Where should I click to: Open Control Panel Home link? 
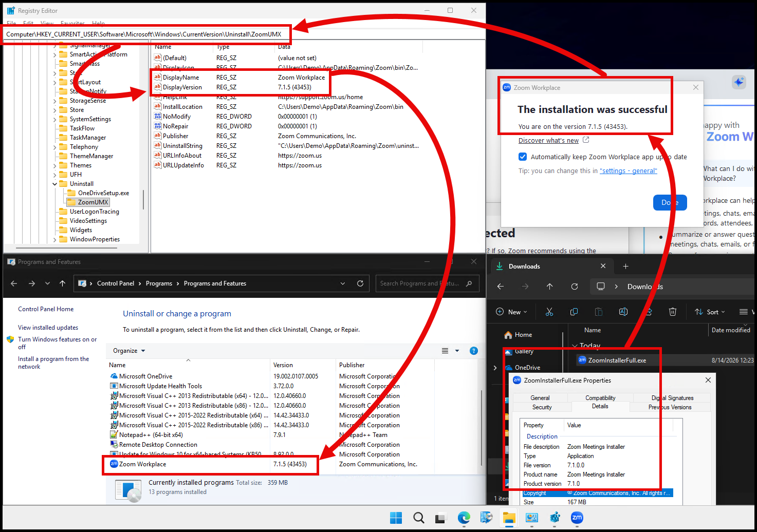point(46,309)
